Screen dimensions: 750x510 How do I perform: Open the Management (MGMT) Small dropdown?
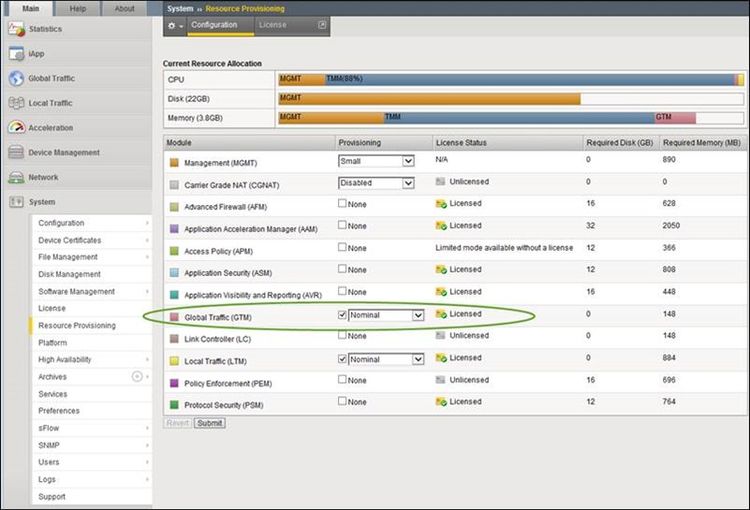pos(376,160)
